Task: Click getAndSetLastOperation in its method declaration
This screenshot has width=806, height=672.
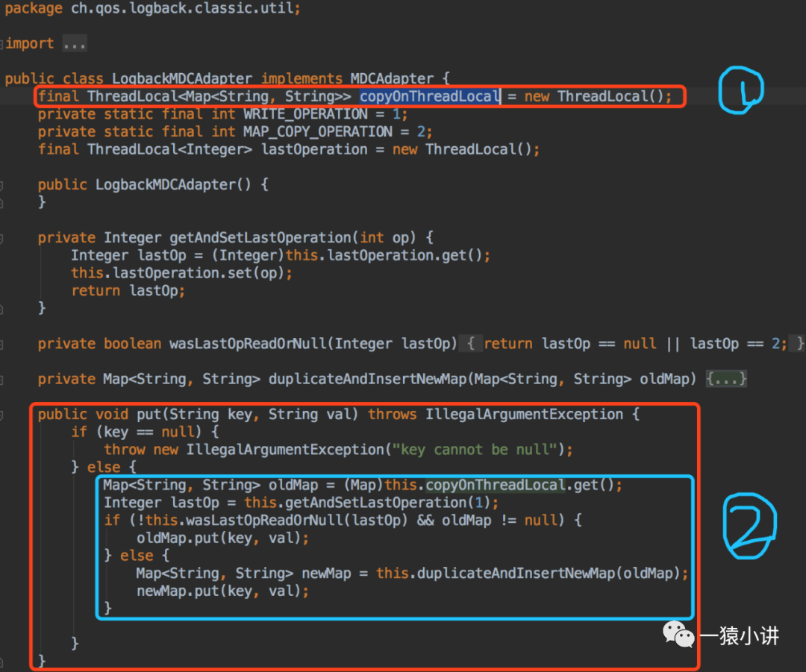Action: pos(260,238)
